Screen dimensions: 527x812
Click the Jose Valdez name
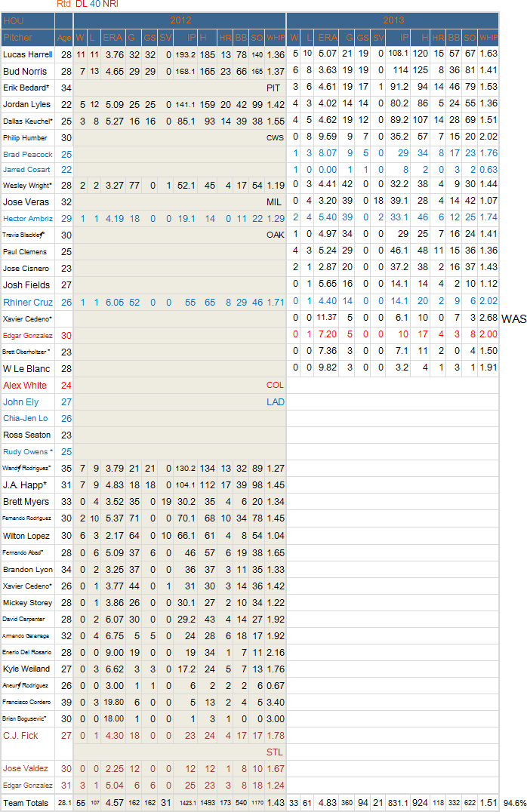[26, 768]
